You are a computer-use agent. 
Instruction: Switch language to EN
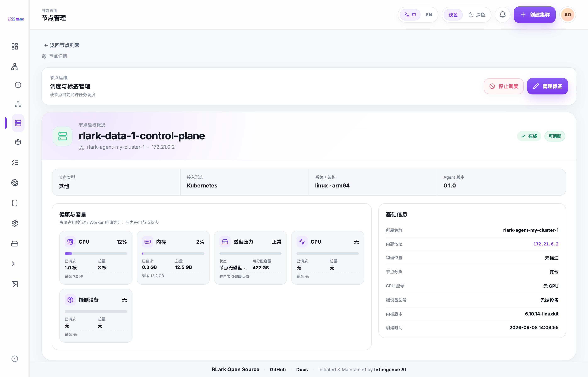point(429,15)
